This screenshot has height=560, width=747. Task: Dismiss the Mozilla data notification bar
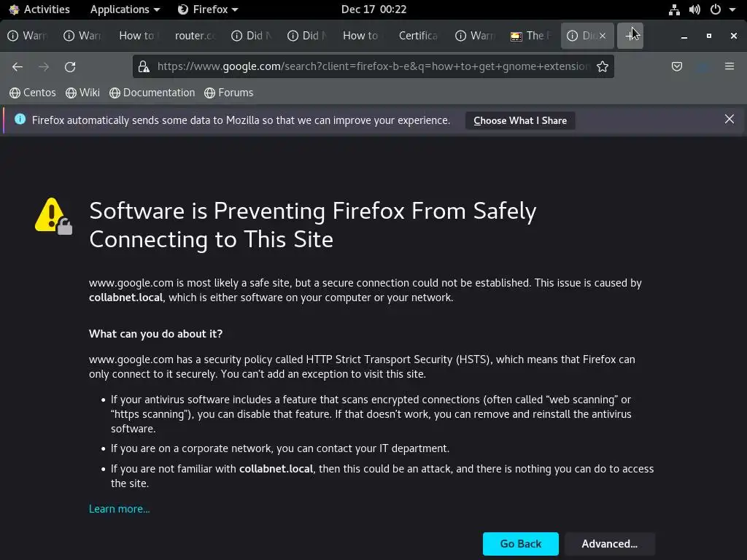(729, 119)
